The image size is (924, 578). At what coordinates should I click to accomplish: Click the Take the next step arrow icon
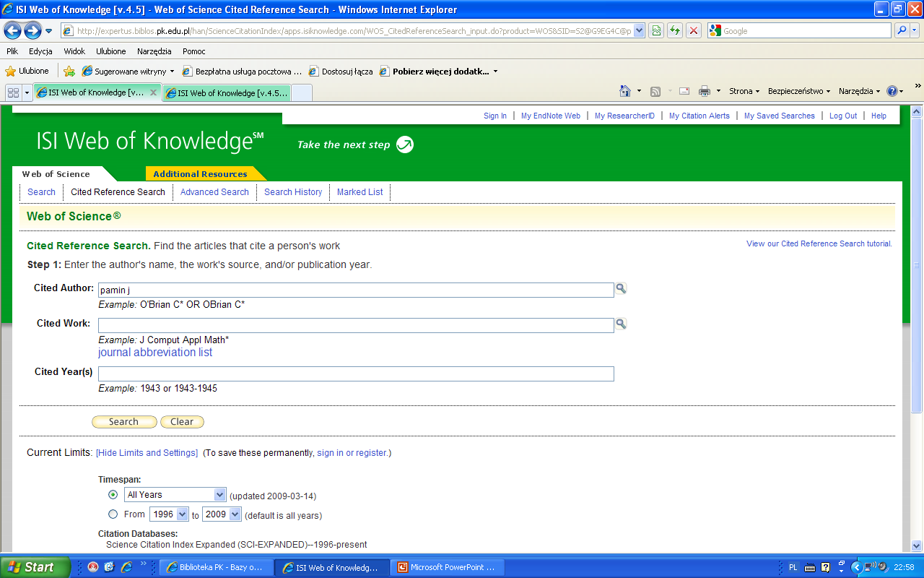(x=405, y=144)
